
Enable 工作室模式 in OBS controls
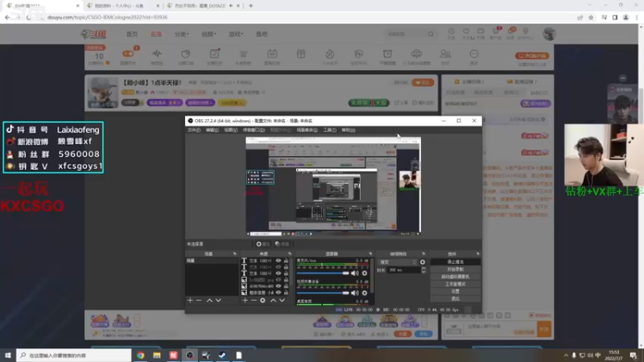455,284
